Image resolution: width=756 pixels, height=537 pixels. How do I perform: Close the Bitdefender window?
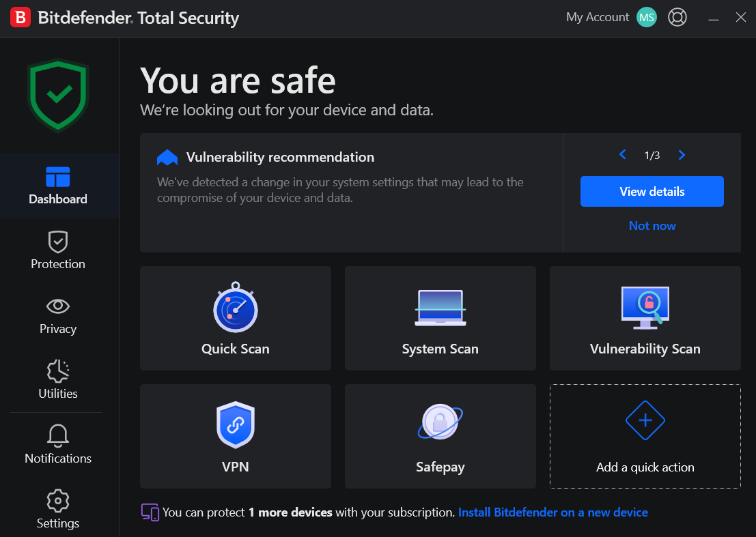click(741, 17)
